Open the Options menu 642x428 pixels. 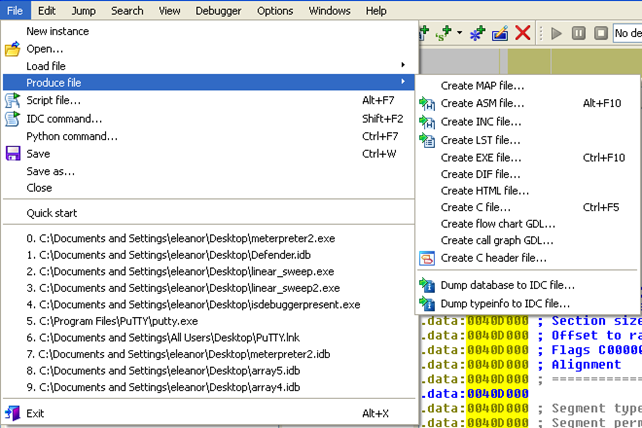point(274,10)
